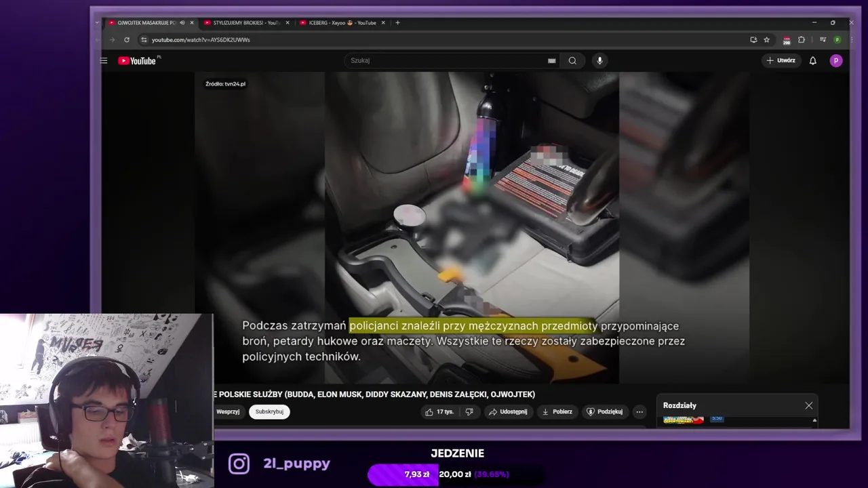
Task: Open the more actions three-dot menu under the video
Action: click(x=639, y=411)
